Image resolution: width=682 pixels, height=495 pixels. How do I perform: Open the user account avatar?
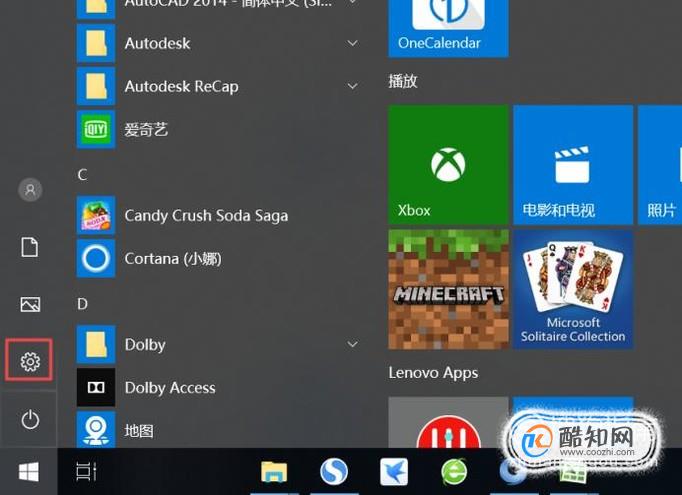30,190
